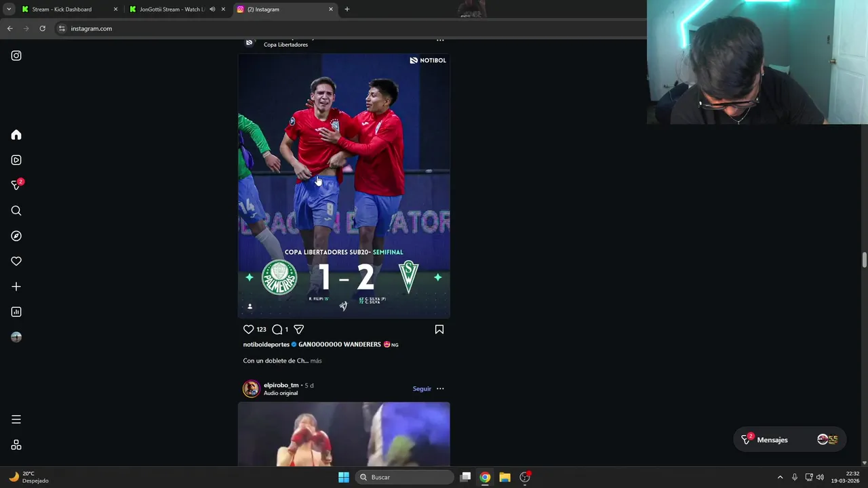868x488 pixels.
Task: Open Also from Meta apps icon
Action: click(16, 445)
